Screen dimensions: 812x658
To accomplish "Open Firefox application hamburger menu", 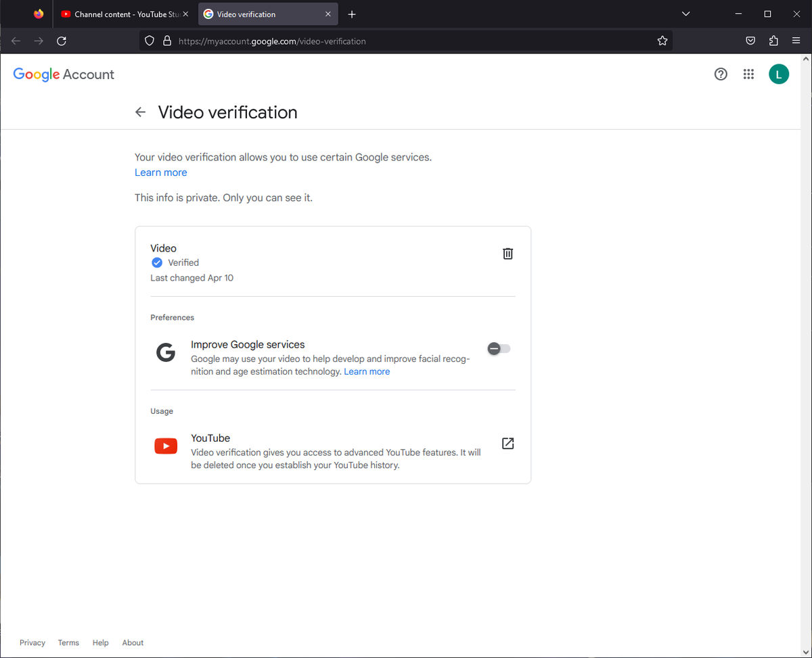I will 796,41.
